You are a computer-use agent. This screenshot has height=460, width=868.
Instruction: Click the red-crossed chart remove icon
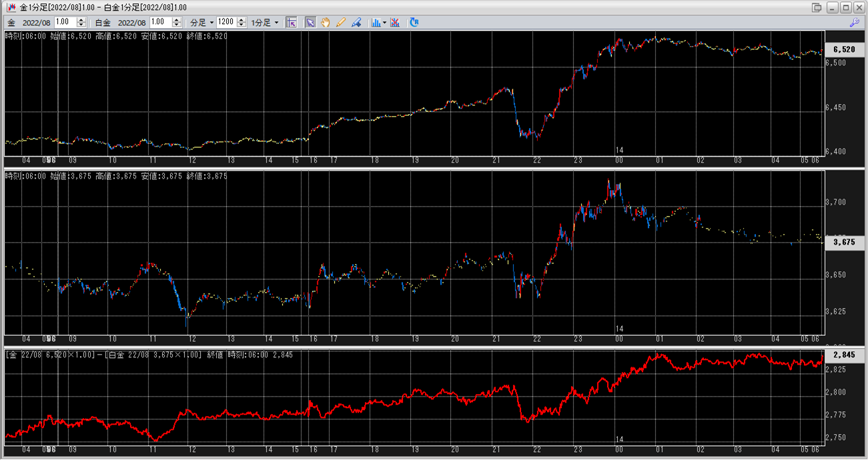[x=395, y=22]
